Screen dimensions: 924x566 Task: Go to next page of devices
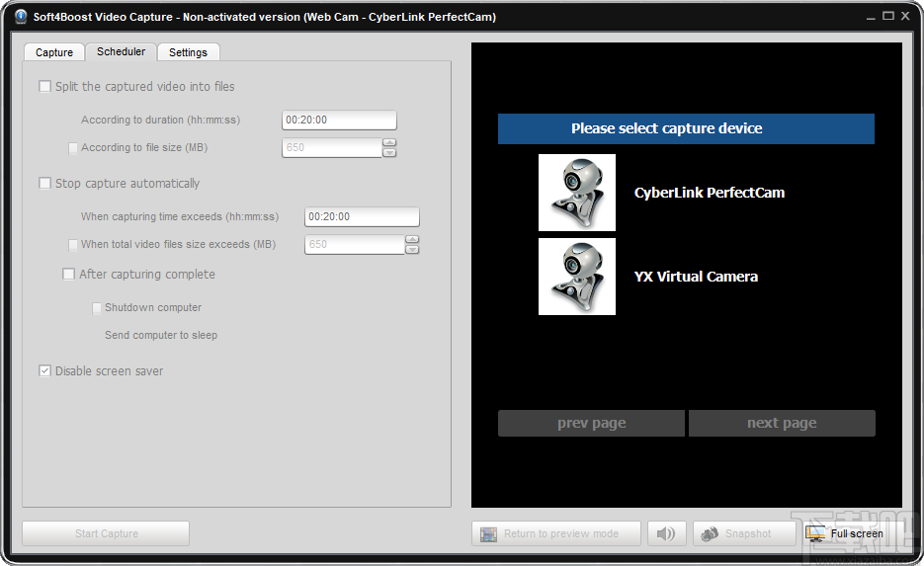coord(782,424)
